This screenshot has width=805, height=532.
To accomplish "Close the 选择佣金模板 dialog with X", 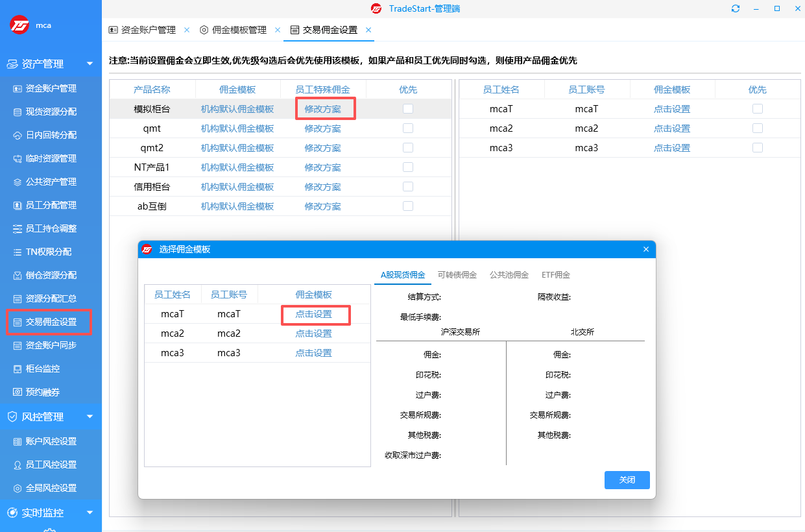I will coord(645,249).
